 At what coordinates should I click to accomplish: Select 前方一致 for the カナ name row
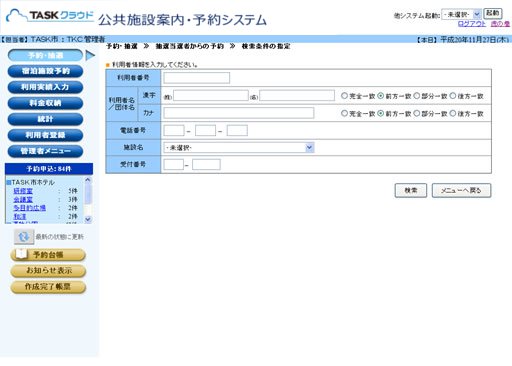tap(381, 113)
